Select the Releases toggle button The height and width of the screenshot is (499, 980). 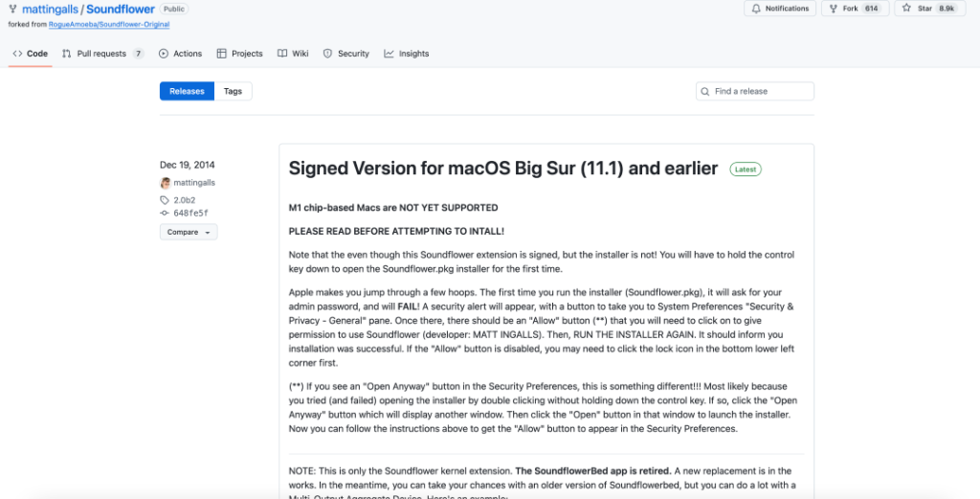[187, 91]
